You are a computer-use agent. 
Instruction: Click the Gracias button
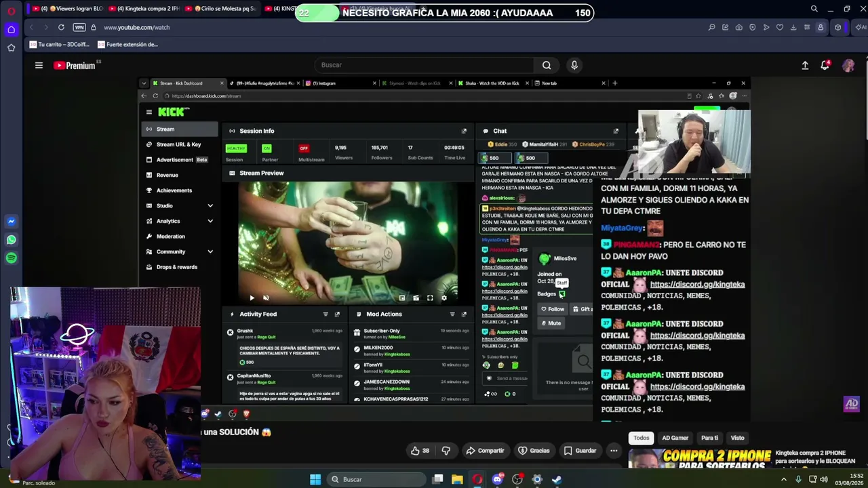(534, 451)
